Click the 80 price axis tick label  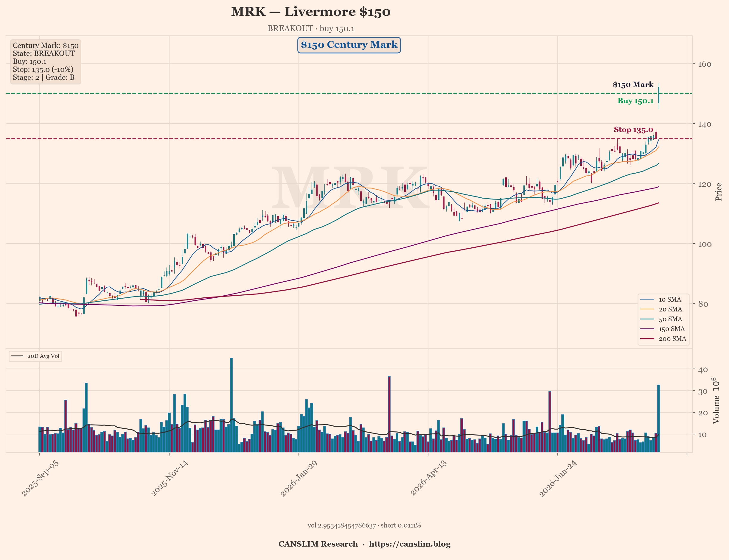pyautogui.click(x=702, y=304)
